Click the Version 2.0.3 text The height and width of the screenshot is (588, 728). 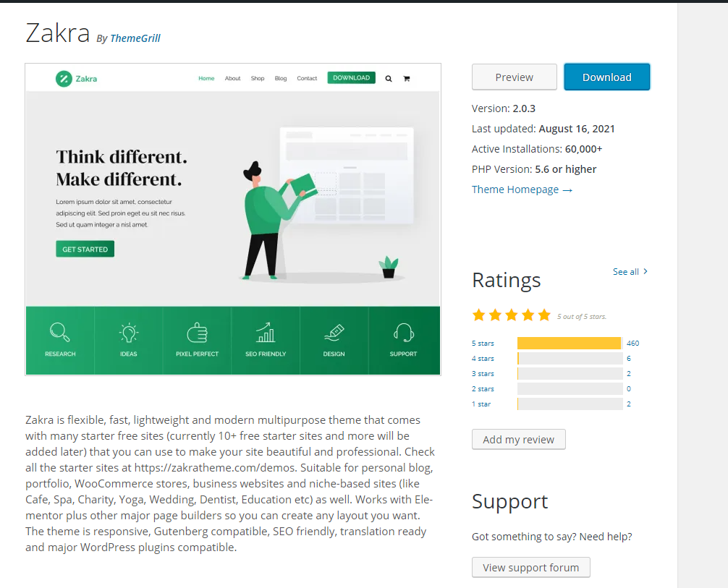pyautogui.click(x=503, y=108)
